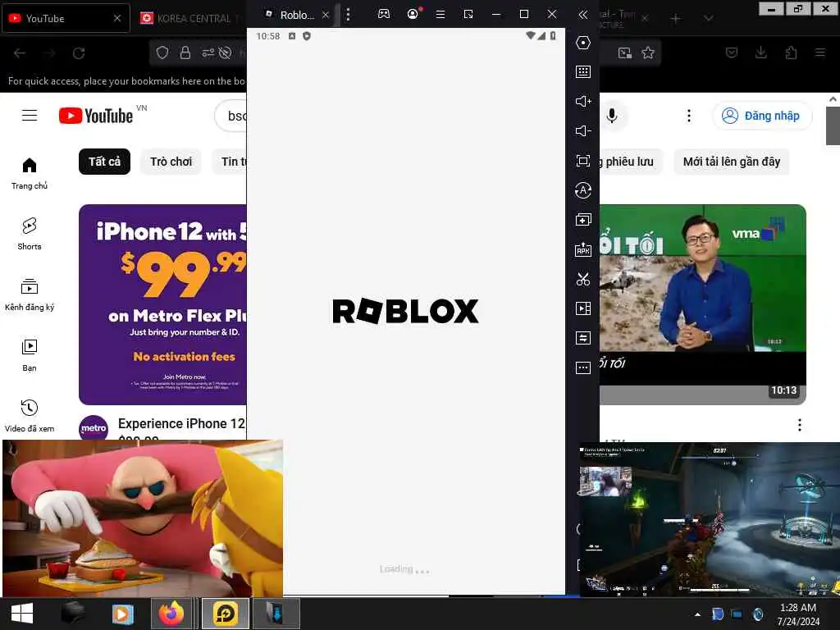Save to Pocket in Firefox toolbar
This screenshot has width=840, height=630.
(x=731, y=52)
